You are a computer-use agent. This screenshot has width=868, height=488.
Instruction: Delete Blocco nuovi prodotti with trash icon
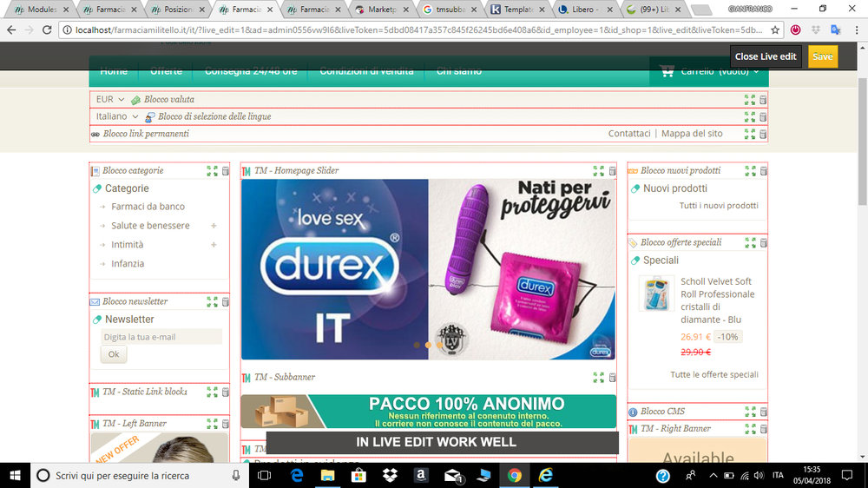(x=763, y=171)
